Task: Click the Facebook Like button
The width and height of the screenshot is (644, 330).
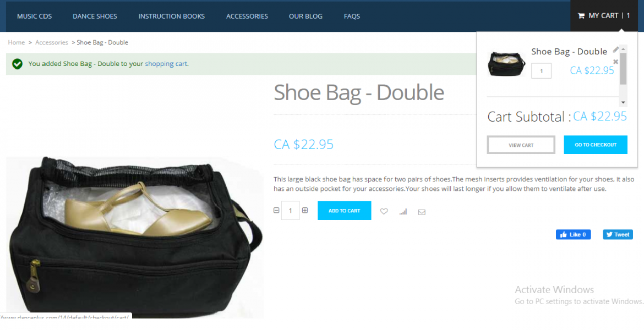Action: pos(574,234)
